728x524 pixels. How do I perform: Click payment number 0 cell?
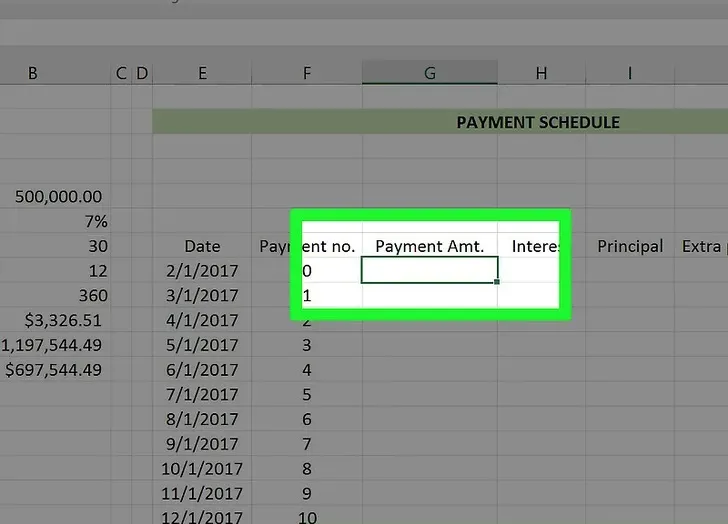307,271
